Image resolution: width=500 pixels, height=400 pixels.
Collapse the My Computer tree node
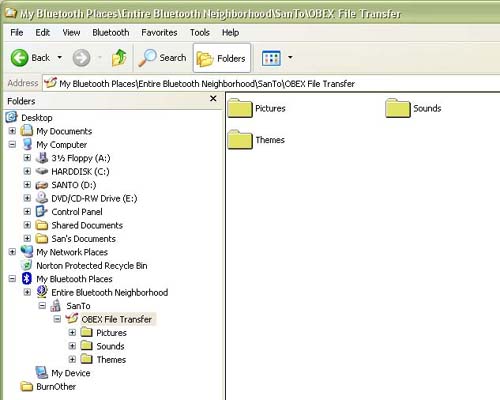tap(12, 144)
